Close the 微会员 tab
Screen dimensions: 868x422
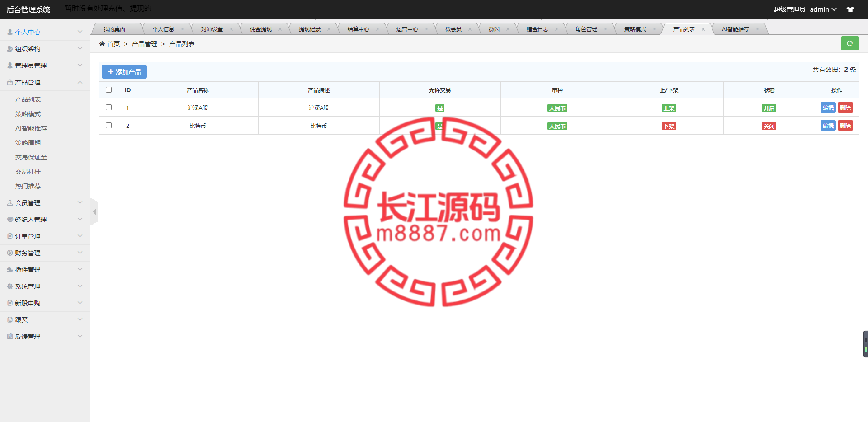point(470,29)
